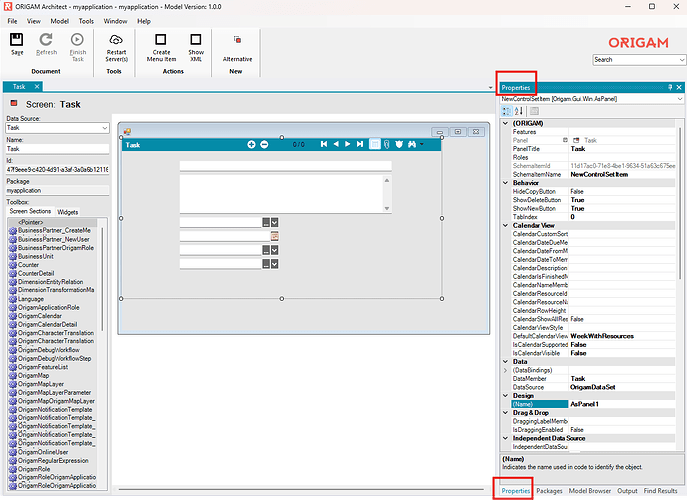Collapse the Drag & Drop property category
This screenshot has height=500, width=687.
click(505, 413)
